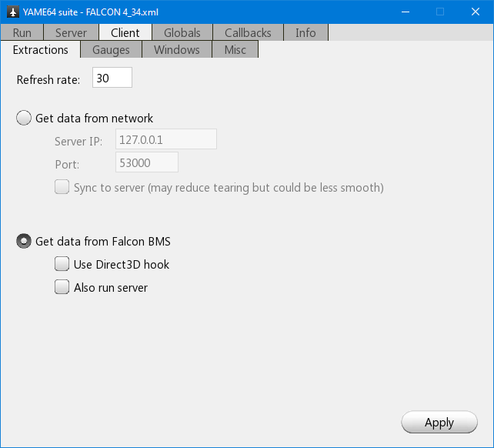494x448 pixels.
Task: Switch to the Gauges sub-tab
Action: click(111, 50)
